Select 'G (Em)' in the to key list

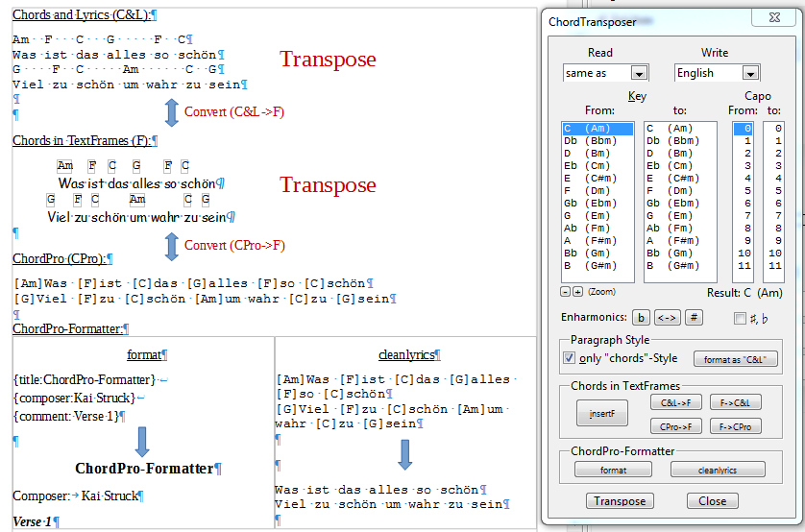click(x=680, y=216)
